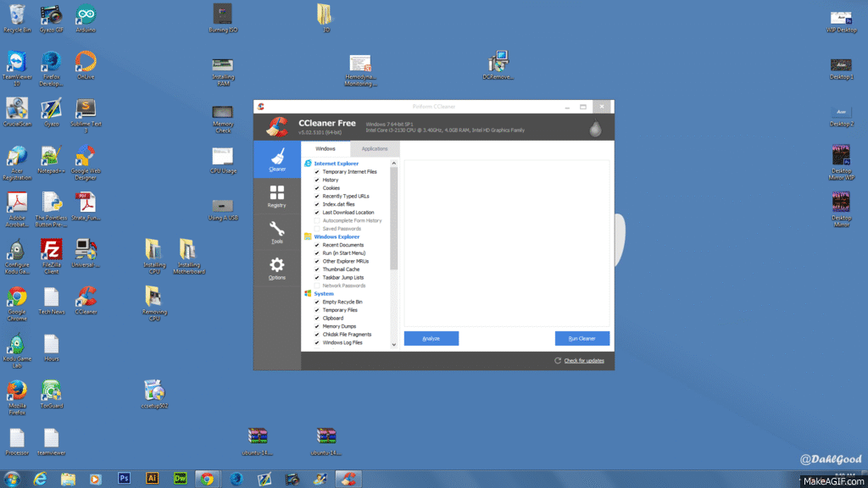Select the Cleaner broom section
Image resolution: width=868 pixels, height=488 pixels.
click(276, 158)
